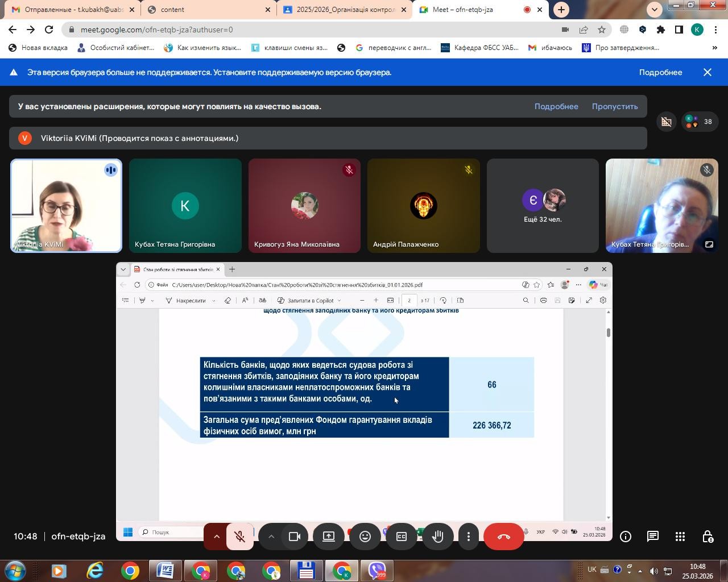Toggle the camera on in Meet
Viewport: 728px width, 582px height.
coord(295,537)
